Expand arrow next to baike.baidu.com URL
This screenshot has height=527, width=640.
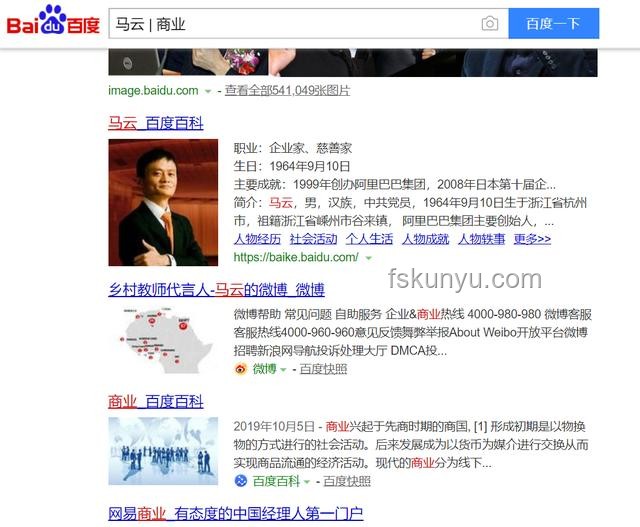369,258
